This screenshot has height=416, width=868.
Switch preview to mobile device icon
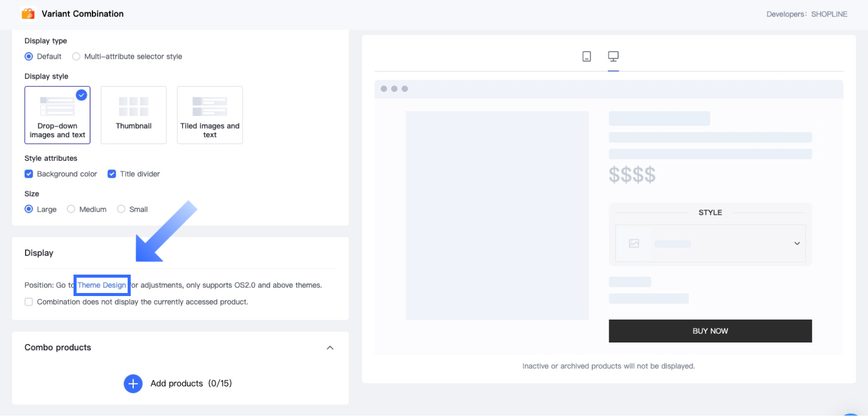click(587, 56)
